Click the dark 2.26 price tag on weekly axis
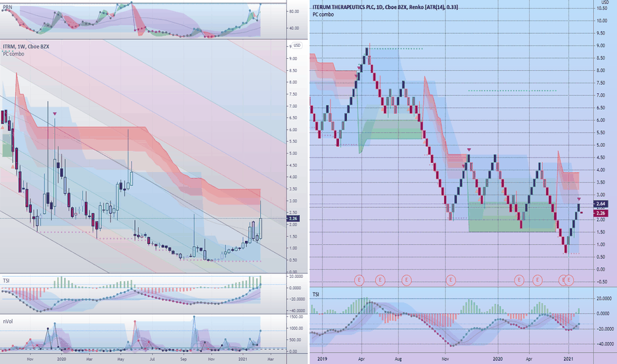The width and height of the screenshot is (617, 364). point(293,218)
